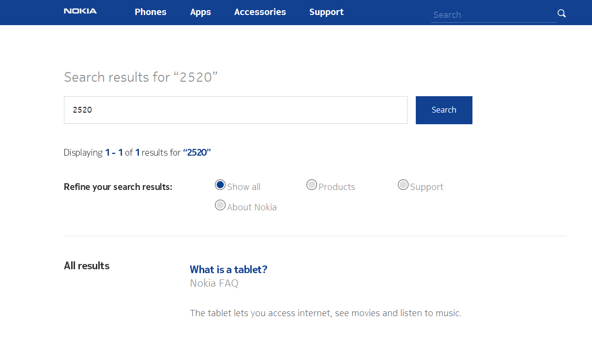Select the Show all radio option

(220, 185)
